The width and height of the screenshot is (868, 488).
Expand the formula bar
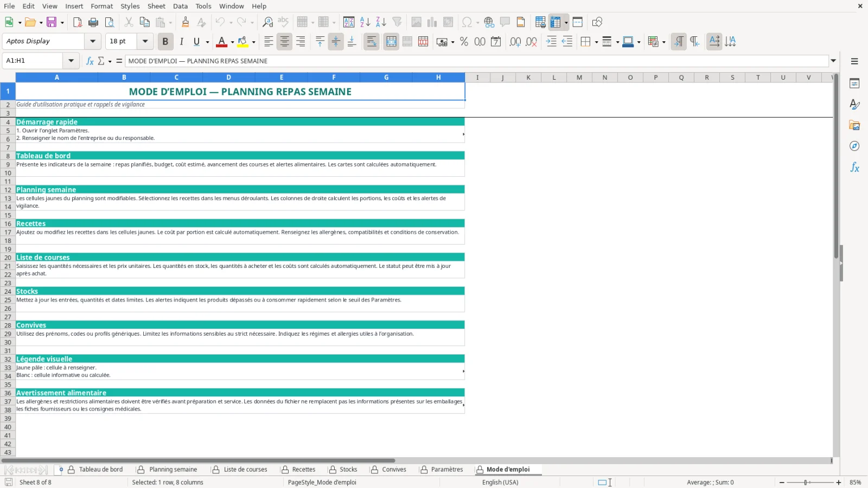pyautogui.click(x=833, y=61)
